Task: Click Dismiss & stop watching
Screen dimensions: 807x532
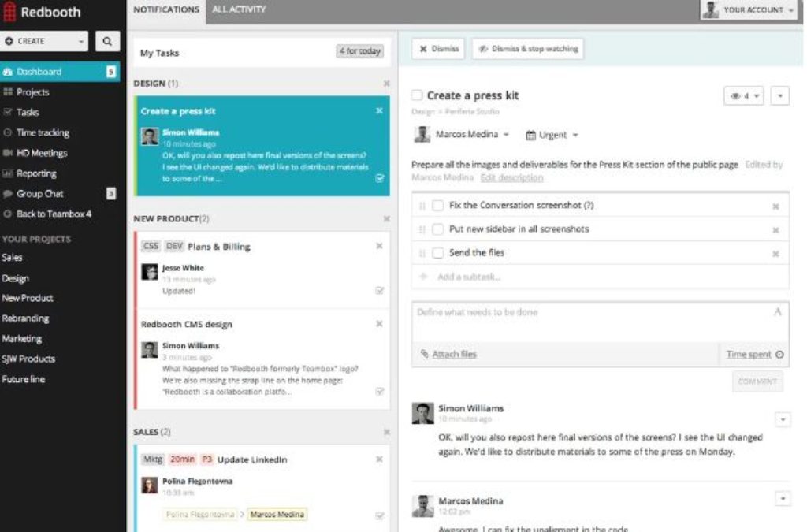Action: point(528,49)
